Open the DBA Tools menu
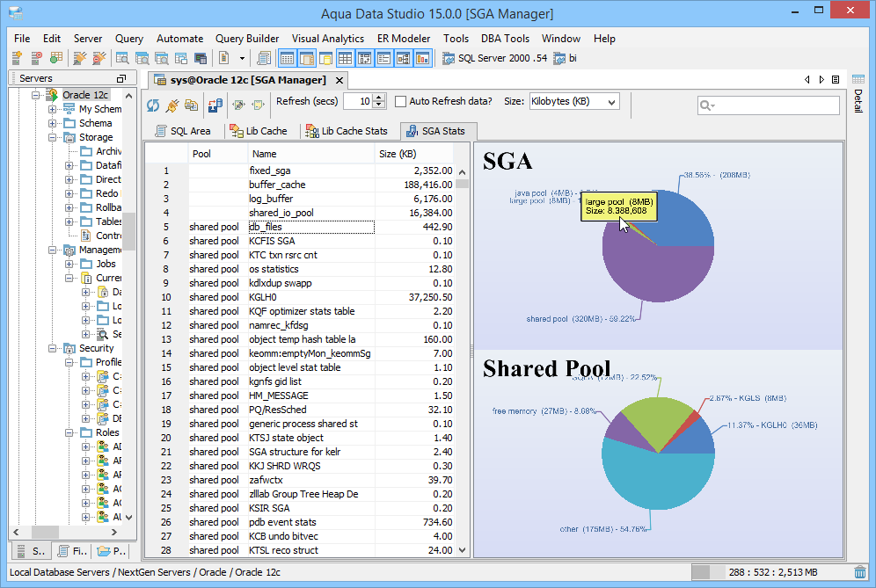This screenshot has width=876, height=588. click(505, 39)
